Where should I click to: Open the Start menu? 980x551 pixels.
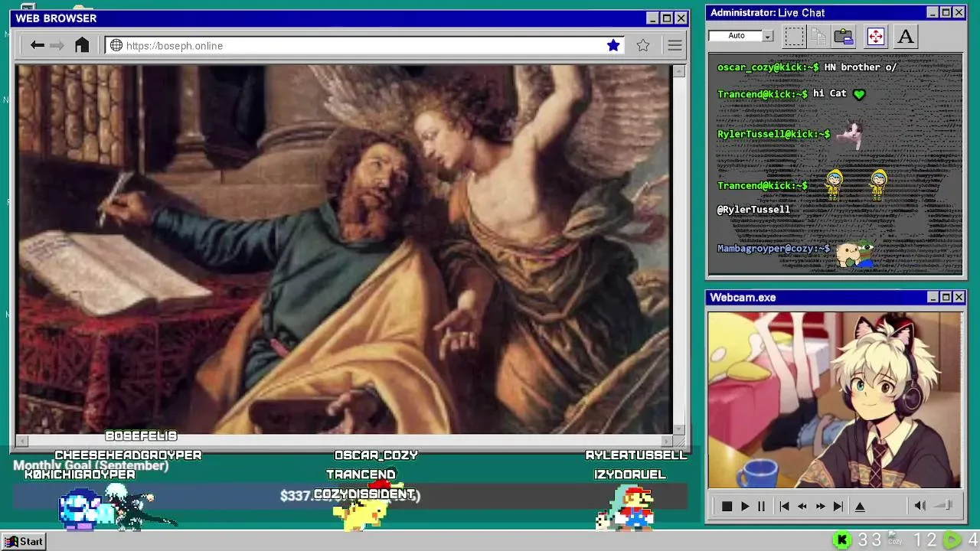click(24, 541)
